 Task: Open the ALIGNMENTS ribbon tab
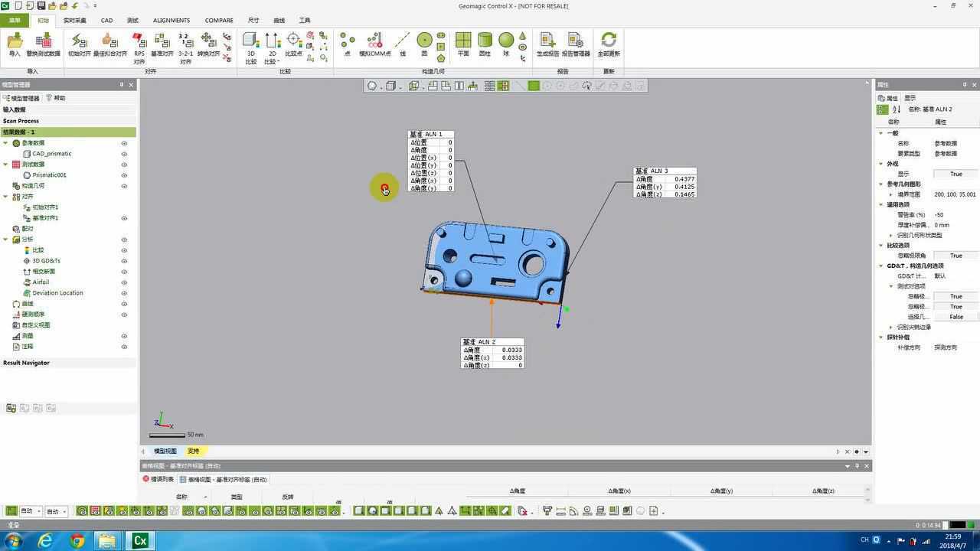(x=171, y=21)
